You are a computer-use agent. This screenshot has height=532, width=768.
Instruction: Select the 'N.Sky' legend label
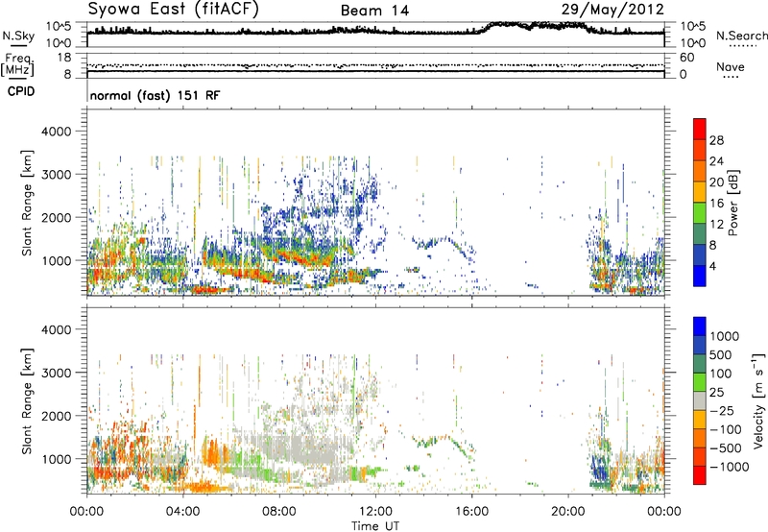coord(18,36)
